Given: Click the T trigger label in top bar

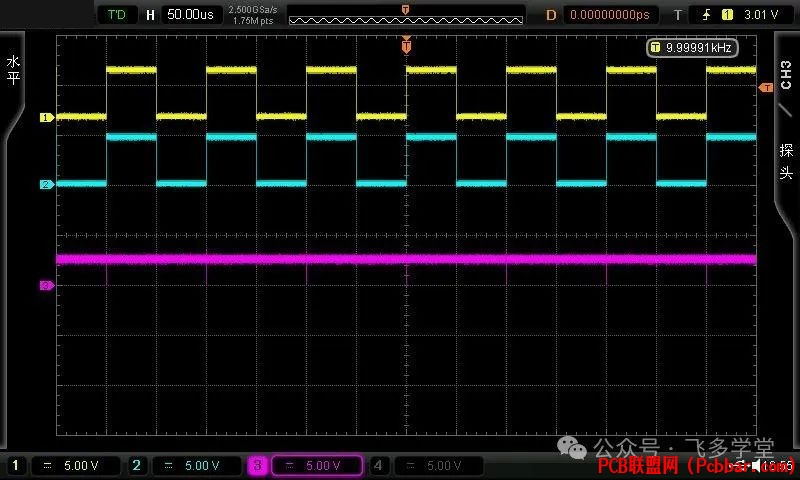Looking at the screenshot, I should (x=678, y=15).
